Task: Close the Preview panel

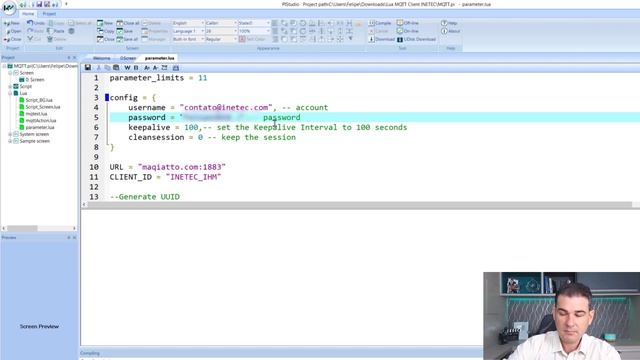Action: pos(74,237)
